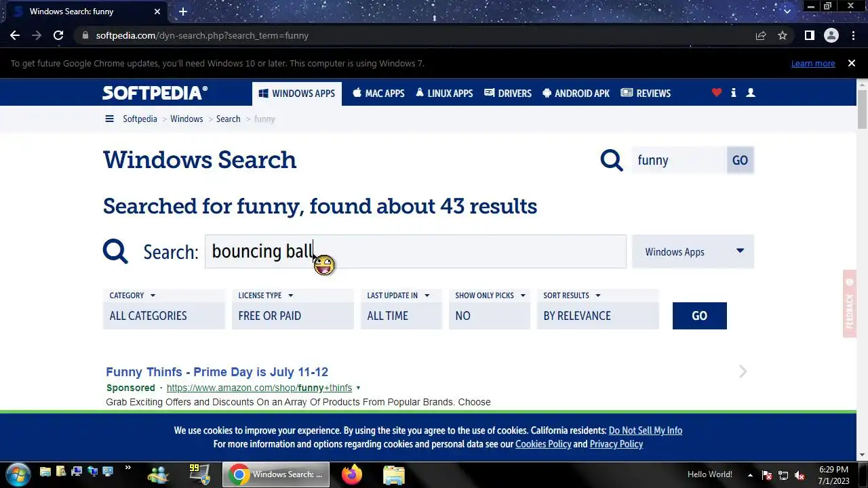Open Windows Live Messenger taskbar icon
Screen dimensions: 868x488
159,474
